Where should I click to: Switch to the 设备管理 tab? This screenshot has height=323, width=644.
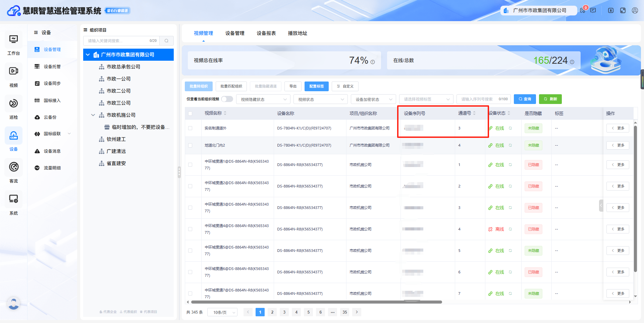pyautogui.click(x=235, y=33)
